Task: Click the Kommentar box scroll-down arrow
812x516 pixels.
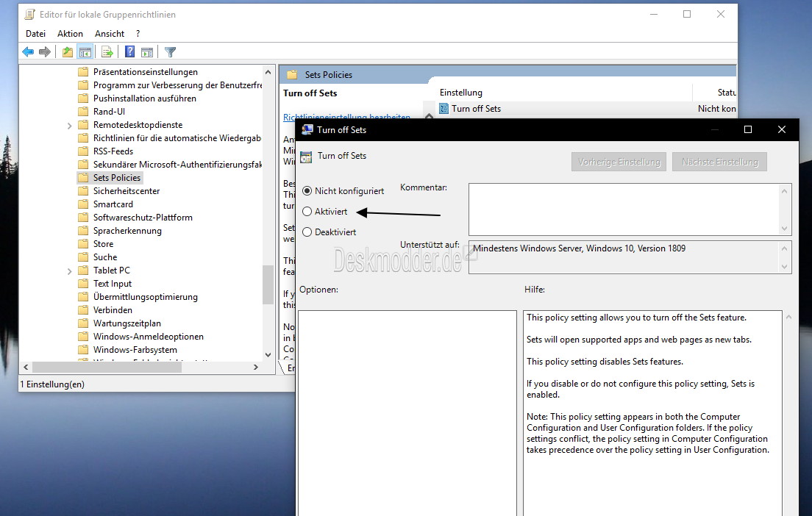Action: coord(785,229)
